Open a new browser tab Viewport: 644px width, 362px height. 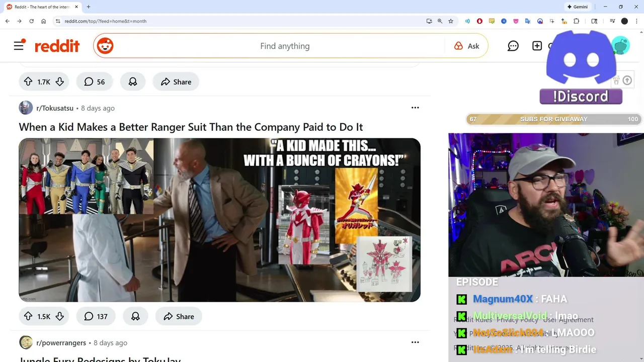89,7
